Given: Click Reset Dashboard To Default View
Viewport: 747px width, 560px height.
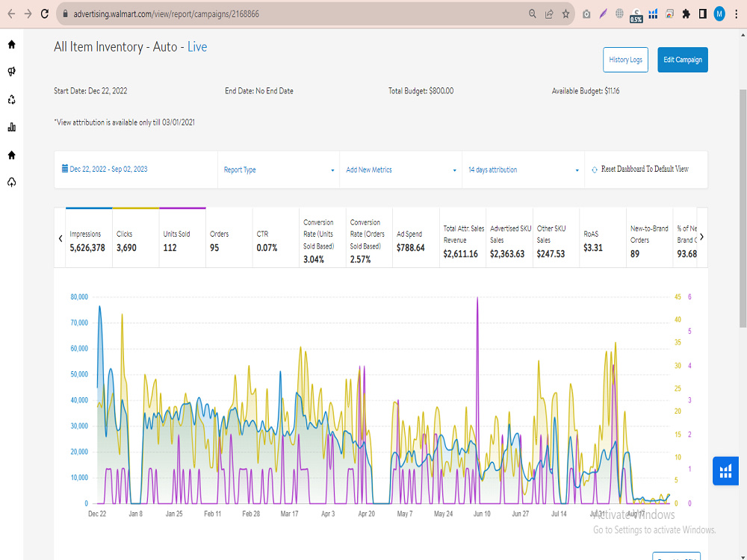Looking at the screenshot, I should [x=640, y=169].
